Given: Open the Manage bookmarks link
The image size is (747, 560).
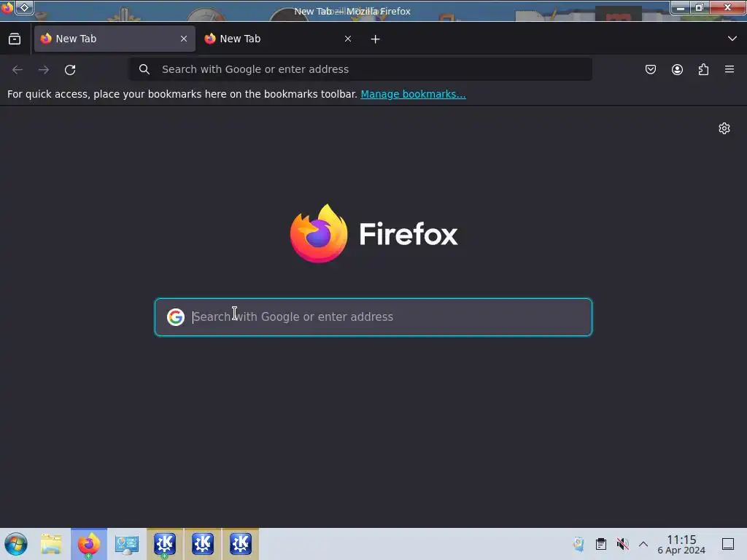Looking at the screenshot, I should pyautogui.click(x=413, y=94).
